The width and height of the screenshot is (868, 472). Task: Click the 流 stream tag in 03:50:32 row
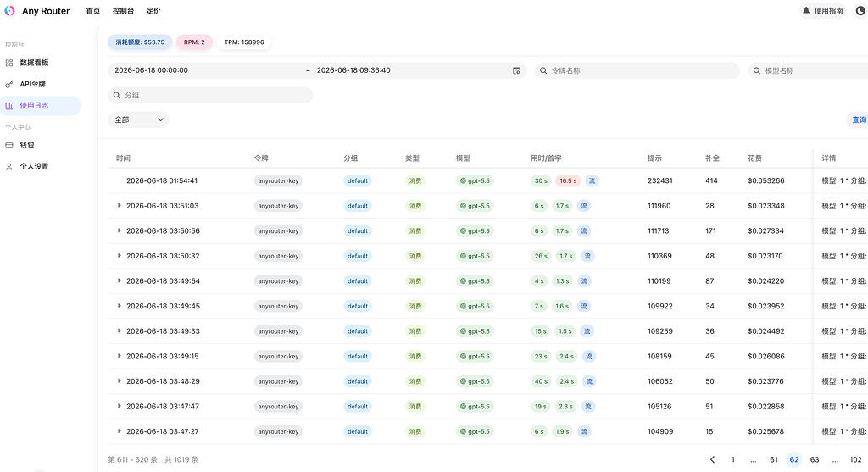(587, 256)
